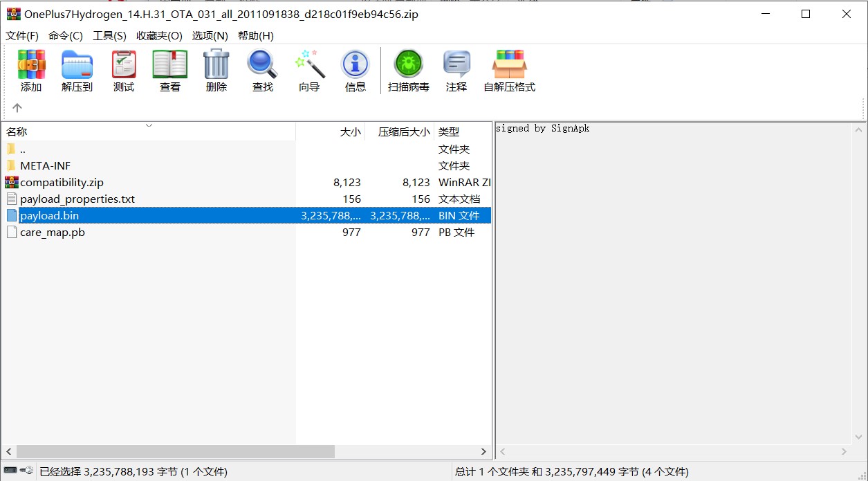
Task: Click the payload.bin file icon
Action: [x=11, y=215]
